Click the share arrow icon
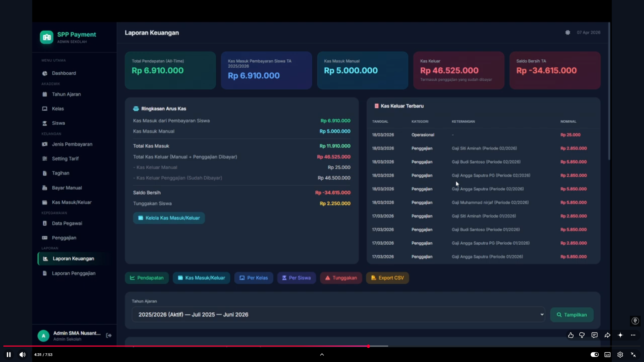The image size is (644, 362). pyautogui.click(x=607, y=335)
